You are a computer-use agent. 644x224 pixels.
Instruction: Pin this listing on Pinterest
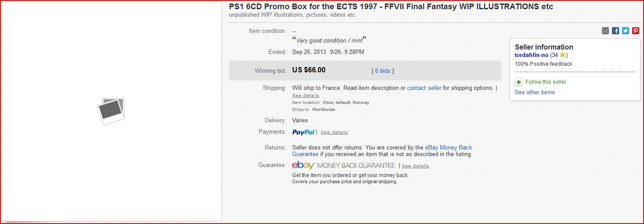[636, 31]
